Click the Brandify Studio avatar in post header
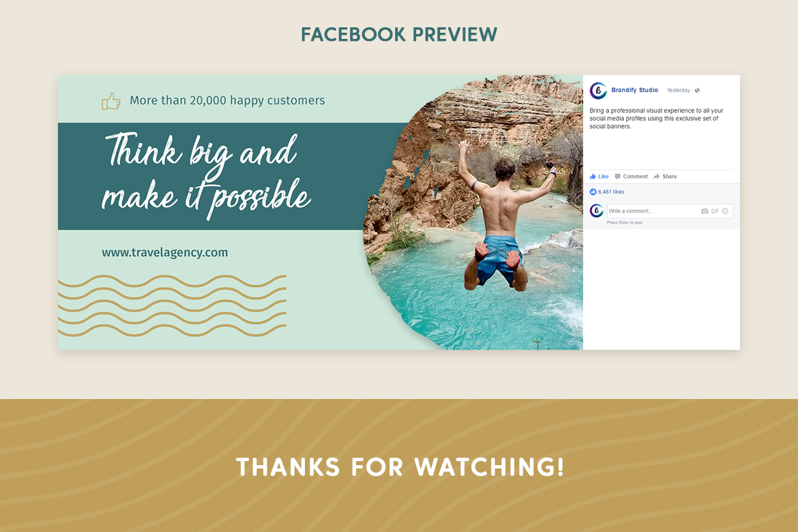 598,91
